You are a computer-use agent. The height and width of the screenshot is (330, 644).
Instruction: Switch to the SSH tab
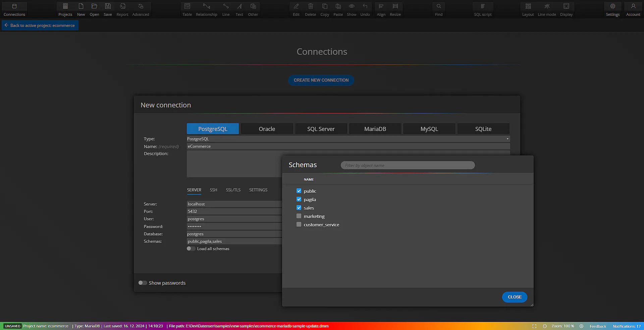[x=213, y=190]
